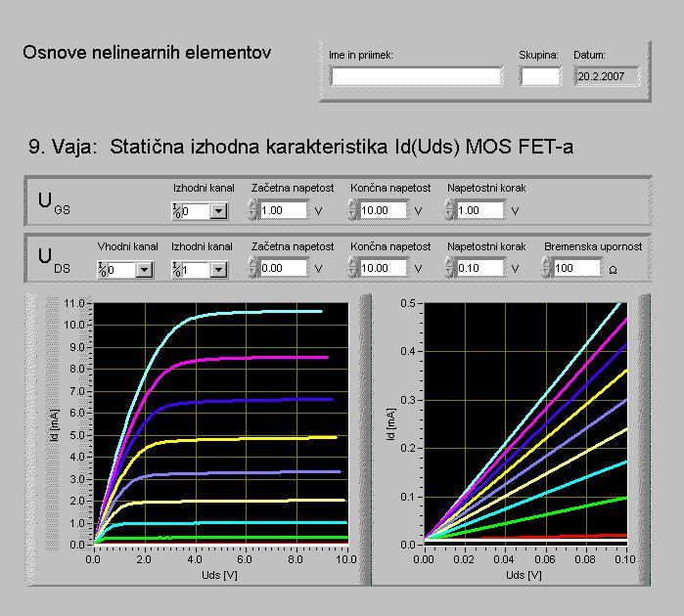Click the 'Uds [V]' label under right graph

tap(524, 576)
